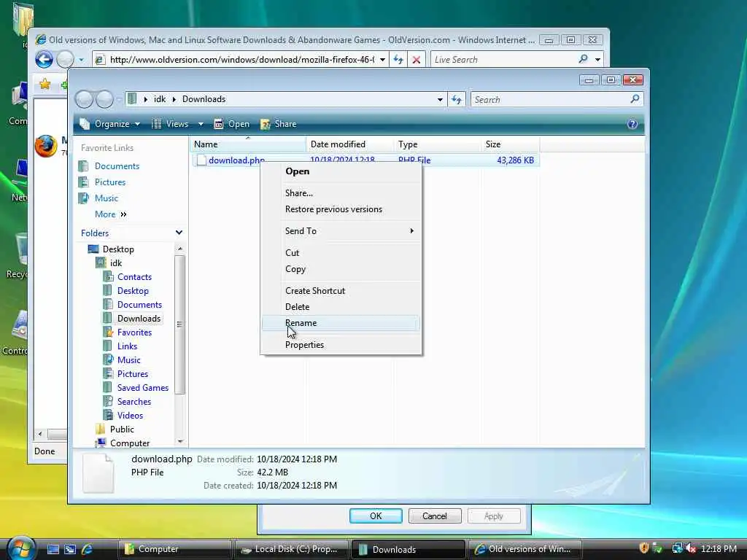Open Music under Favorite Links
747x560 pixels.
point(107,198)
